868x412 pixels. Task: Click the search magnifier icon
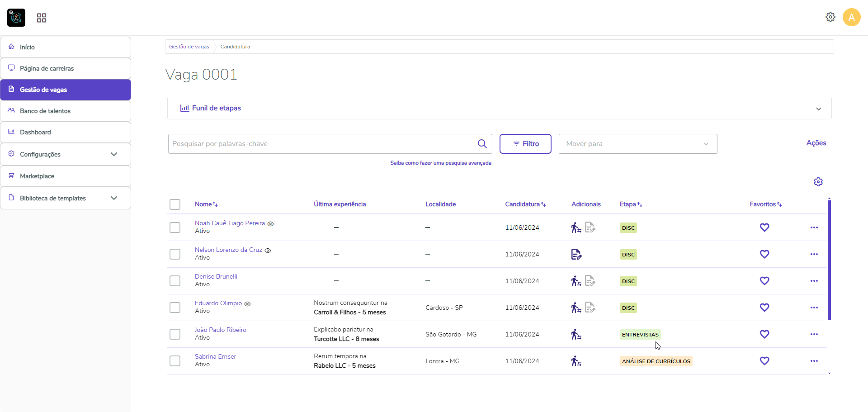[482, 144]
